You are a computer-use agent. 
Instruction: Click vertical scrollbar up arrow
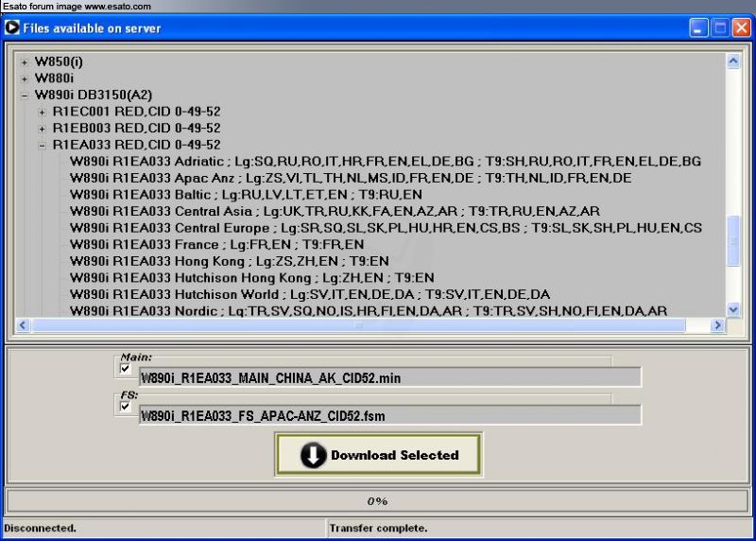[x=733, y=61]
